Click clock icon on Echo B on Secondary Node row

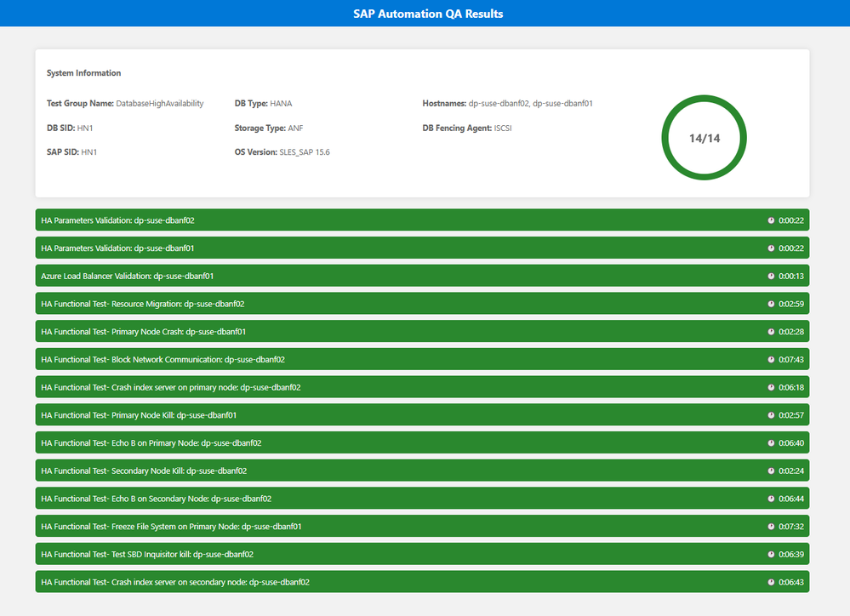771,499
